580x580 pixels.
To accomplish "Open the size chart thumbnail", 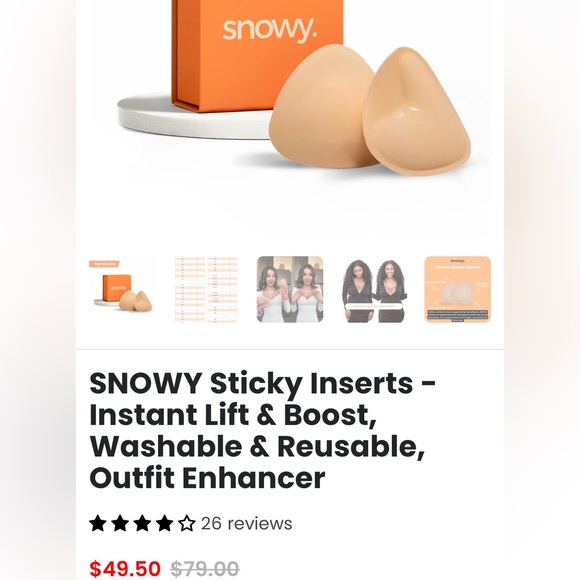I will point(206,289).
